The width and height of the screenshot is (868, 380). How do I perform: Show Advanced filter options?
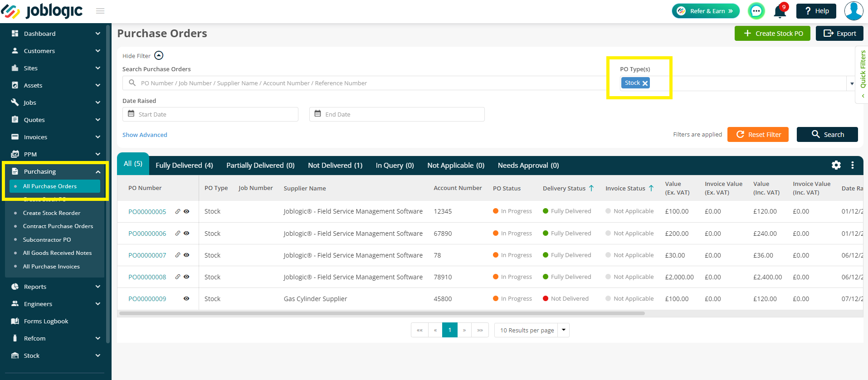click(x=145, y=135)
